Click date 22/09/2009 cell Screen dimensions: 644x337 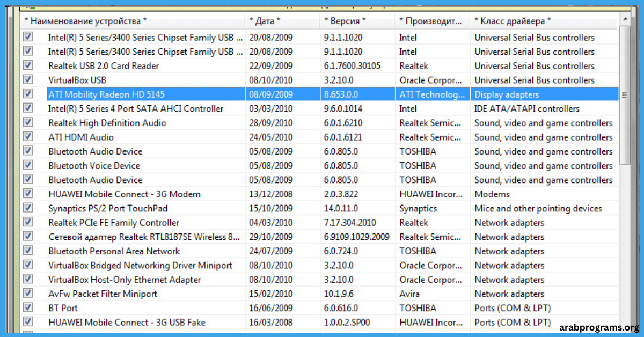pos(271,66)
